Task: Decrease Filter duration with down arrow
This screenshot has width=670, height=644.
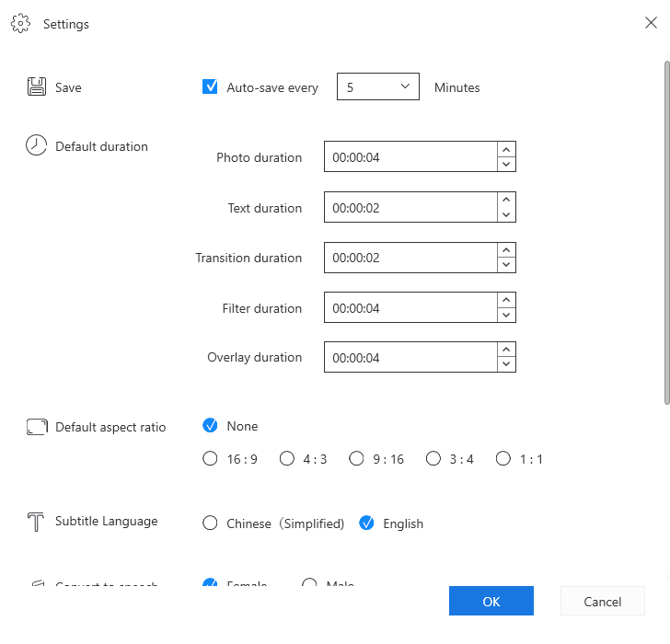Action: (x=505, y=315)
